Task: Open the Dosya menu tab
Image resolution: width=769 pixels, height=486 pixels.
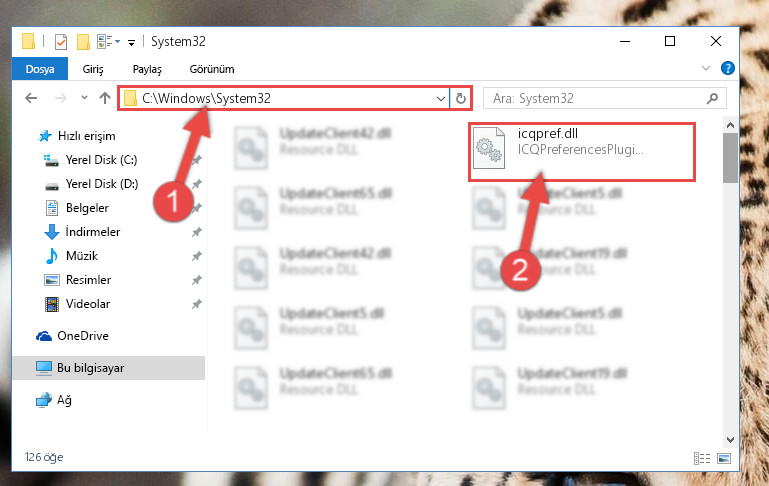Action: (40, 69)
